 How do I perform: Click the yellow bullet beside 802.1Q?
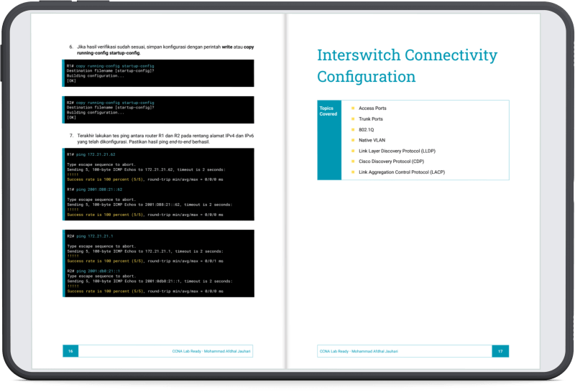(353, 130)
